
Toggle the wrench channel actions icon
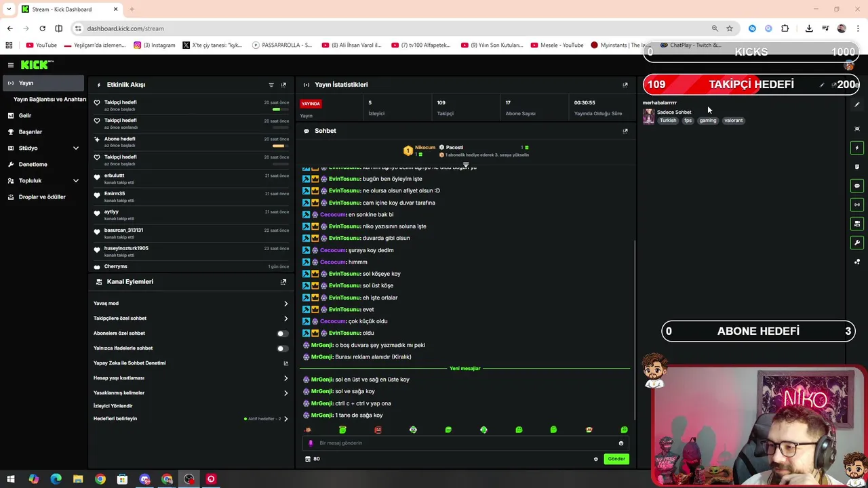(x=857, y=243)
